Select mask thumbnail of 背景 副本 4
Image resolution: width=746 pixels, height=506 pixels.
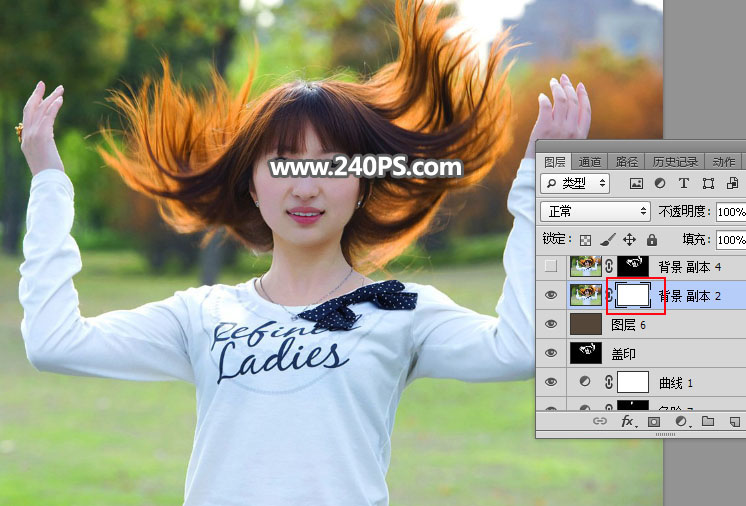click(x=633, y=267)
